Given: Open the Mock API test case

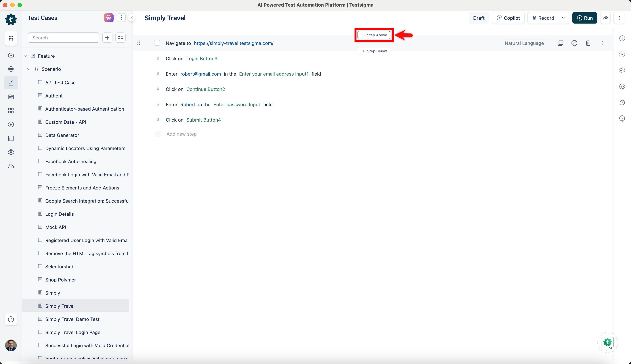Looking at the screenshot, I should pyautogui.click(x=56, y=227).
